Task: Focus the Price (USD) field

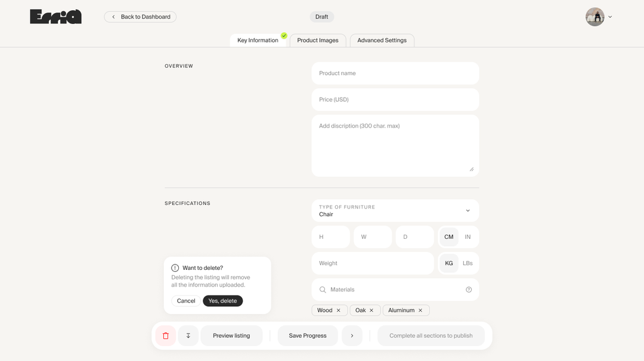Action: [x=395, y=99]
